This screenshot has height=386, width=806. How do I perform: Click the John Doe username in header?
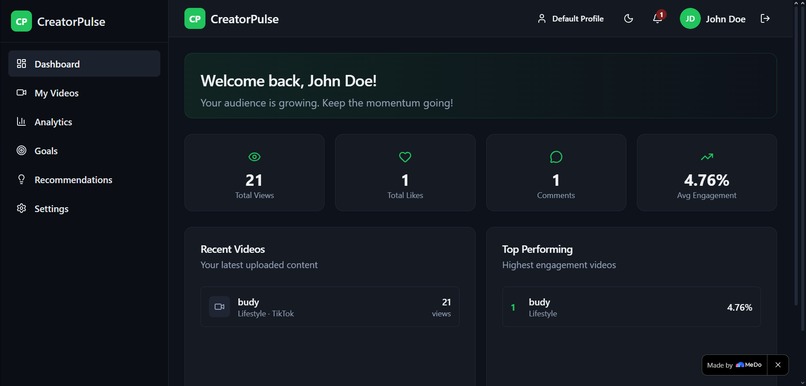coord(725,20)
